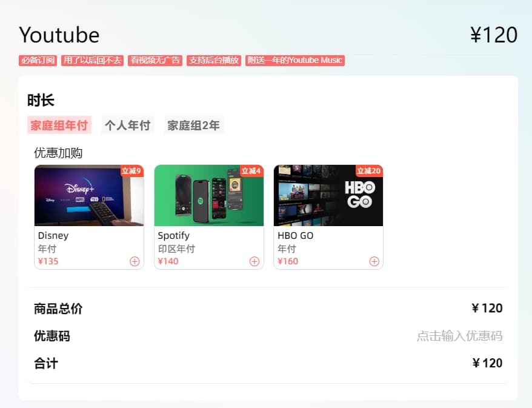Select the 家庭组2年 duration option
This screenshot has width=532, height=408.
[194, 125]
